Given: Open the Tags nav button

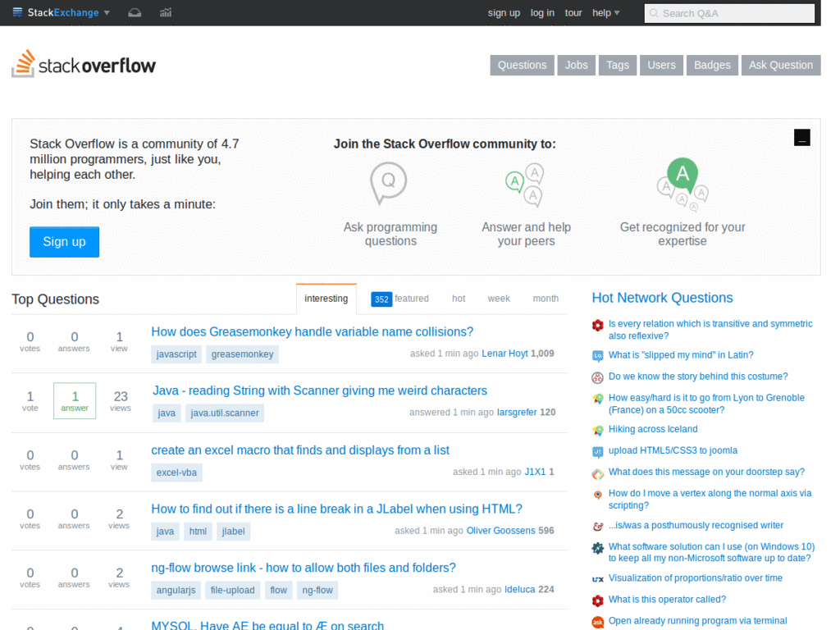Looking at the screenshot, I should click(x=617, y=66).
